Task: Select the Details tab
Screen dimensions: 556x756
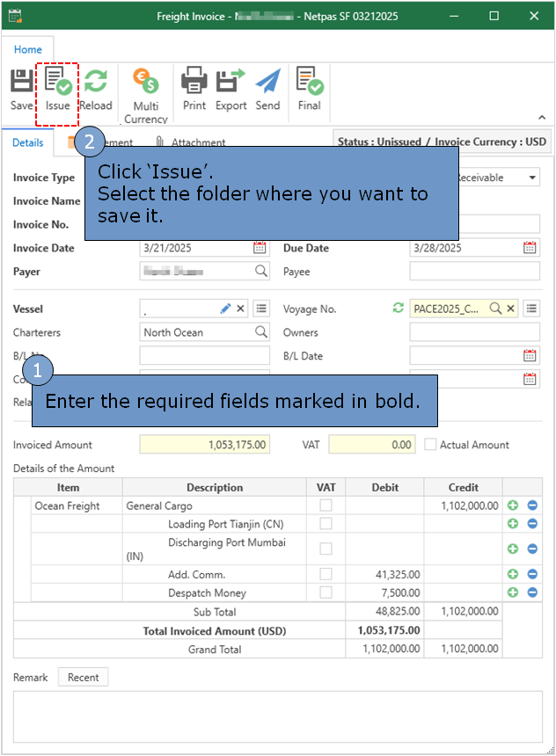Action: (28, 142)
